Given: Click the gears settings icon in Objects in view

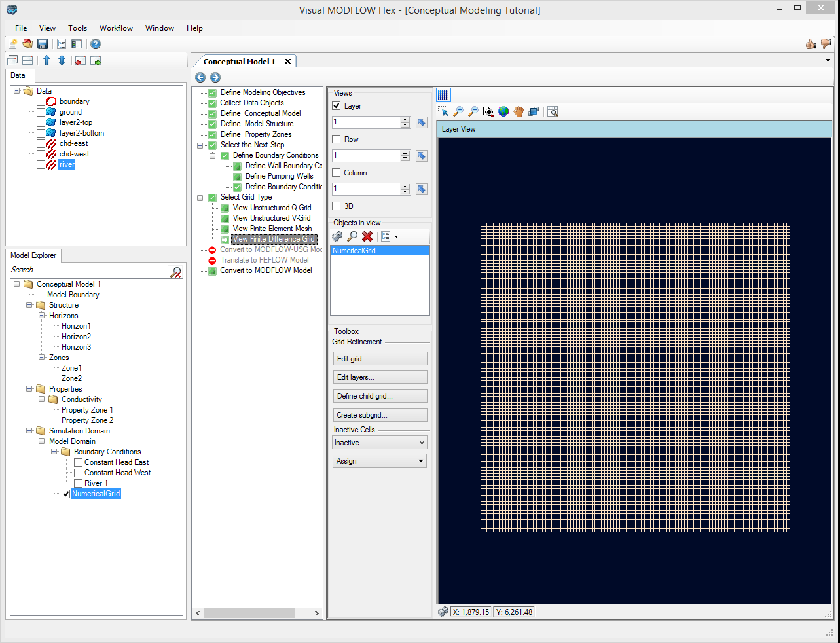Looking at the screenshot, I should click(337, 236).
